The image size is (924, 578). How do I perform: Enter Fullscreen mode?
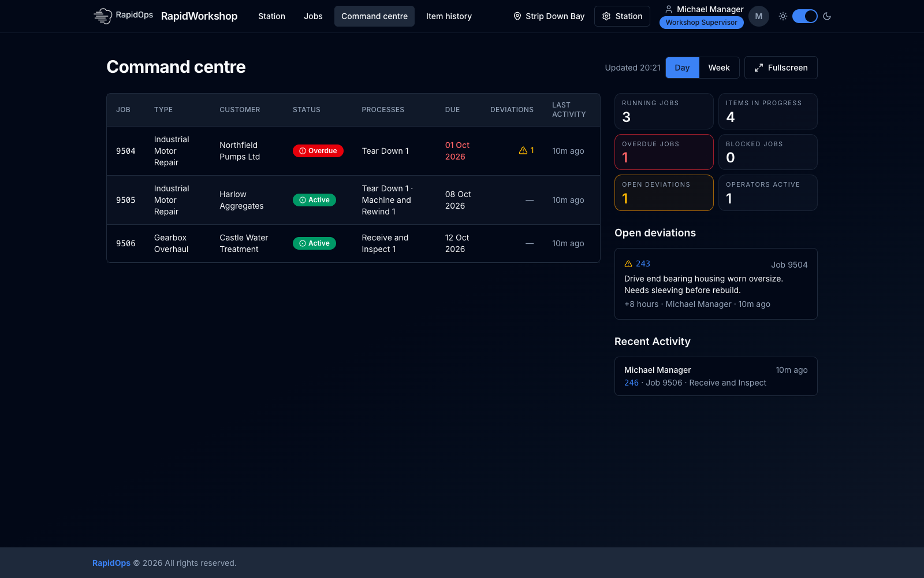[781, 68]
